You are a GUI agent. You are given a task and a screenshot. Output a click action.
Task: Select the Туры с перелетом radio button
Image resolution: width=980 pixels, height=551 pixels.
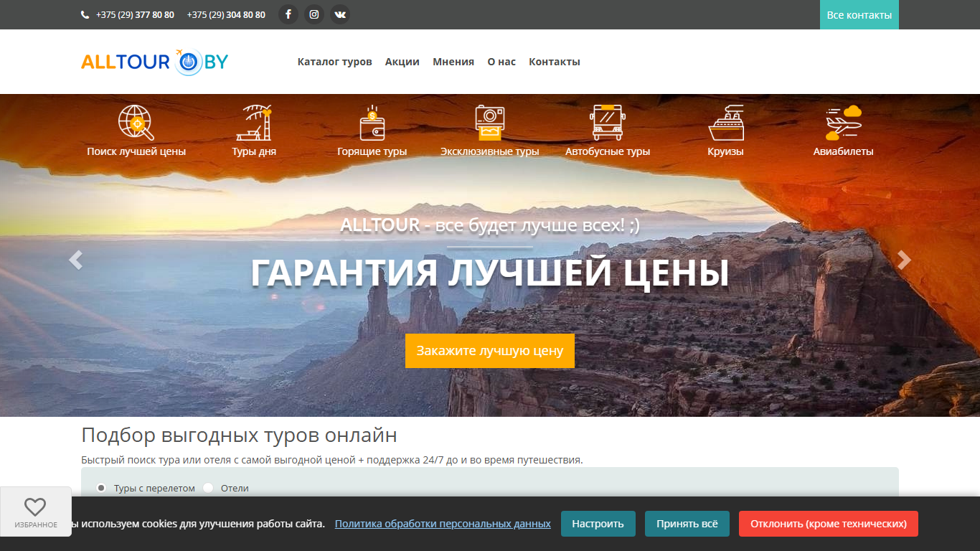pos(102,488)
